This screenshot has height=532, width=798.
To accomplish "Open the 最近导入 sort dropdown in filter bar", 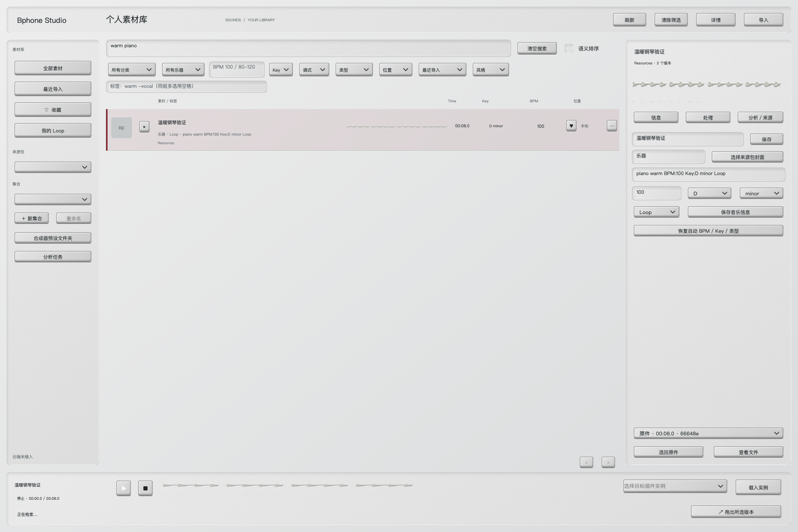I will (x=443, y=70).
